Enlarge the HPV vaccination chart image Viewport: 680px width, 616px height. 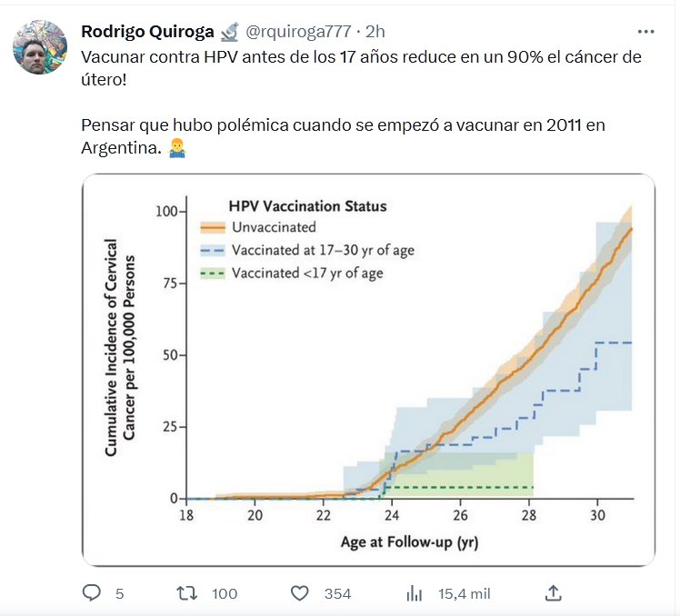point(368,370)
